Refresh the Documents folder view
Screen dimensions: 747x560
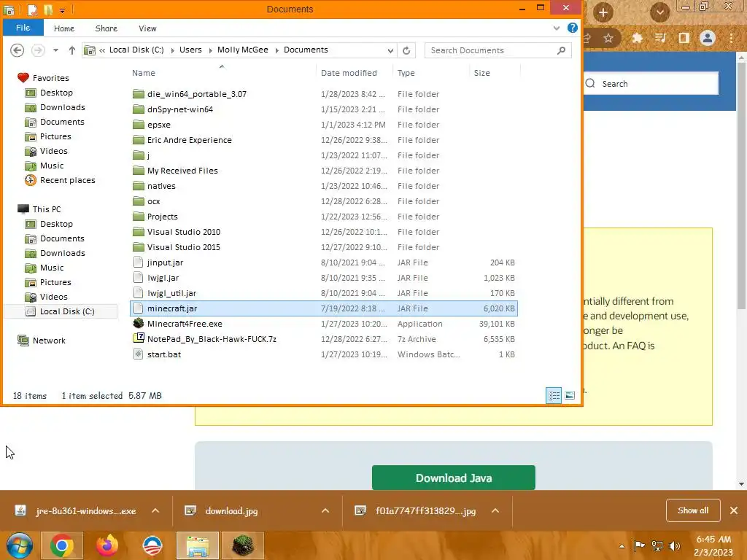pos(406,50)
